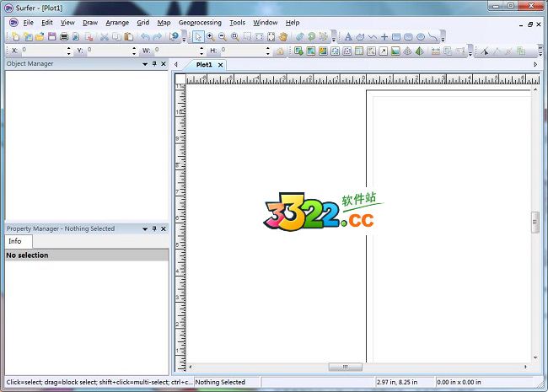
Task: Expand the map toolbar options arrow
Action: tap(470, 52)
